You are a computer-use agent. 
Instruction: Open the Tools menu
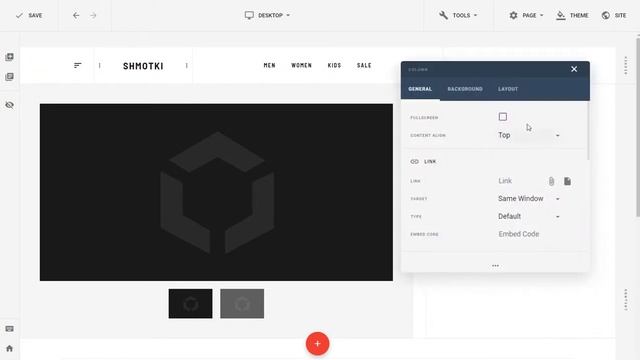pos(458,16)
